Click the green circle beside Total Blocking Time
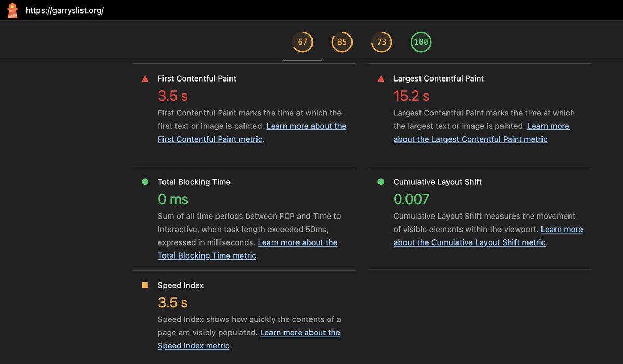The width and height of the screenshot is (623, 364). [145, 182]
